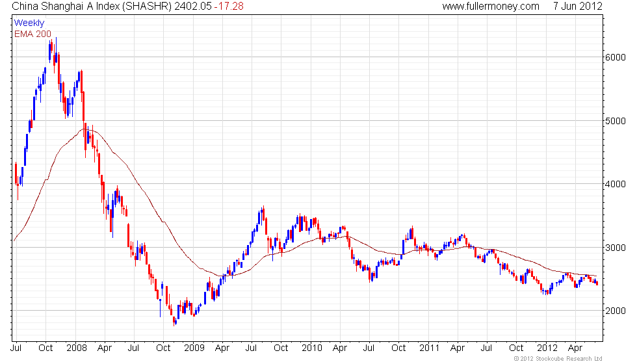Select the Jul label between 2011 and 2012
Viewport: 637px width, 364px height.
486,348
